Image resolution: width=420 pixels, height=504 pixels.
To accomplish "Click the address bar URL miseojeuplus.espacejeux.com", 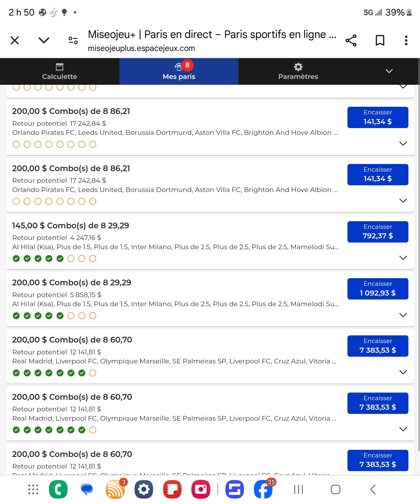I will tap(141, 48).
